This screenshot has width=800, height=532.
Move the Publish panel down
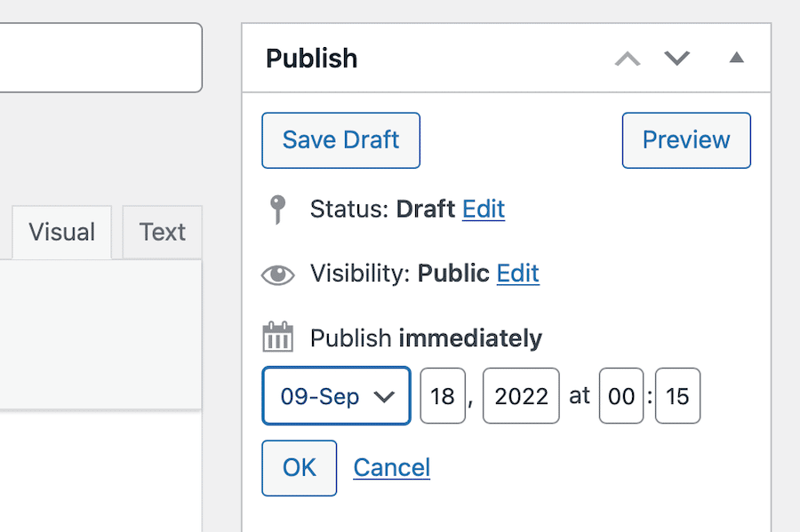(x=677, y=59)
